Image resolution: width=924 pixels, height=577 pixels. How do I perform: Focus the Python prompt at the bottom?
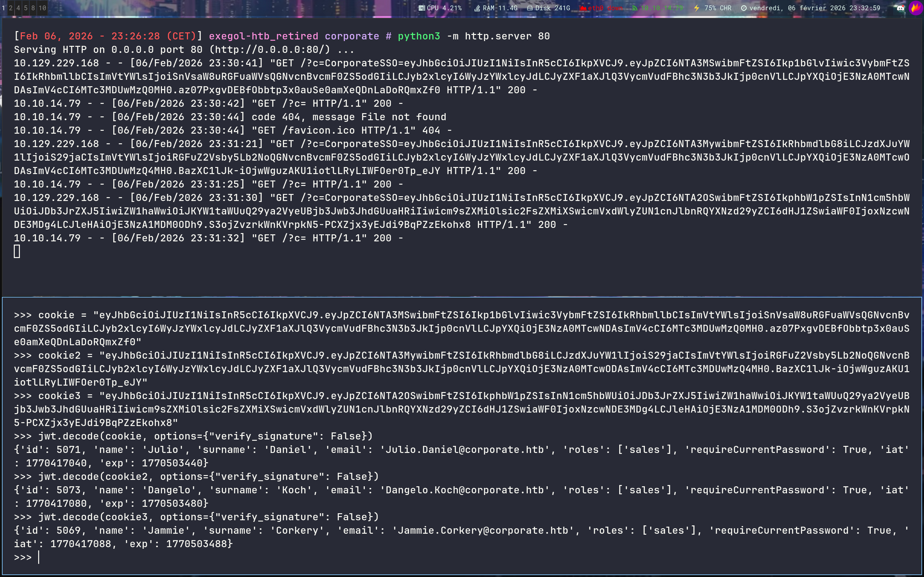click(39, 557)
